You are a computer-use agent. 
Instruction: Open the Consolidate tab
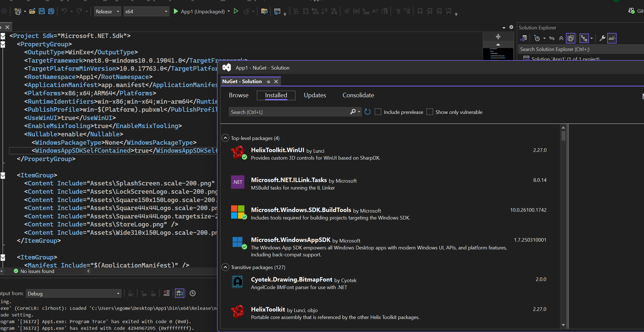tap(358, 95)
